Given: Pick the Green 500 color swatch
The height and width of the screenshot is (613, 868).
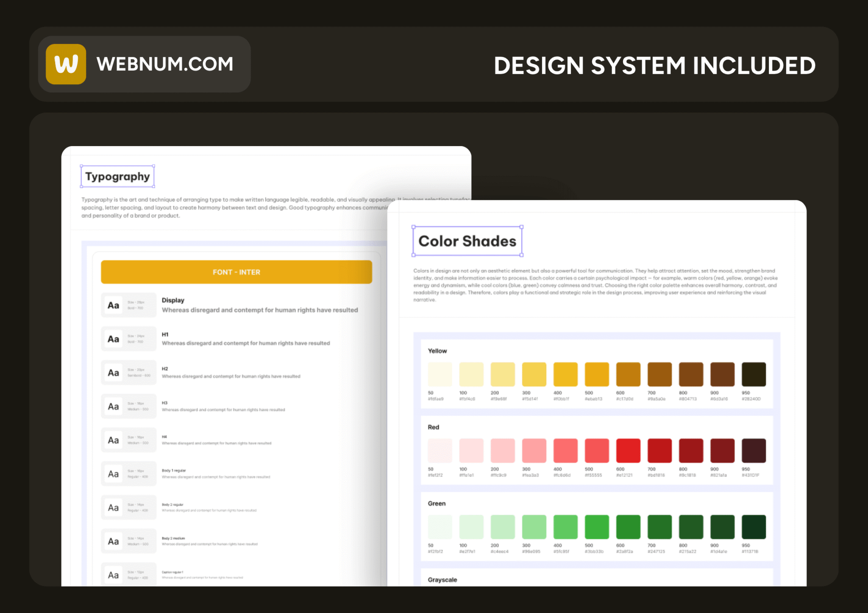Looking at the screenshot, I should [x=597, y=527].
